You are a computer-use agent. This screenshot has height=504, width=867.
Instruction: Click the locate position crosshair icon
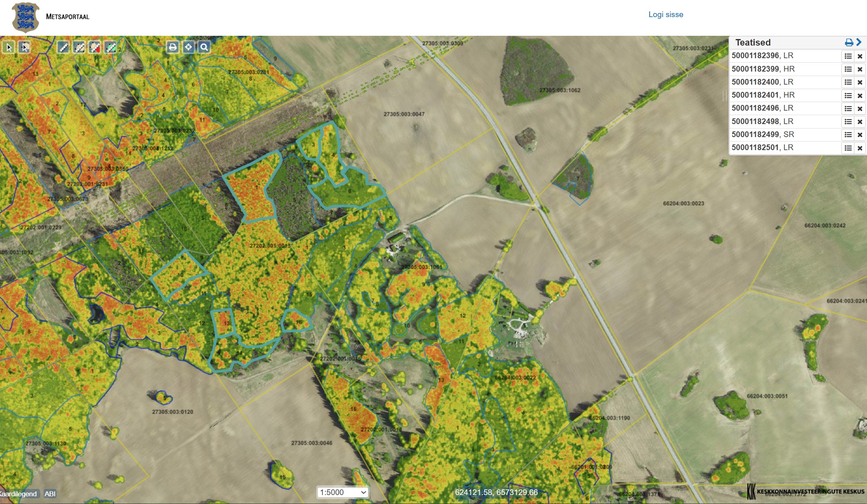pos(188,47)
